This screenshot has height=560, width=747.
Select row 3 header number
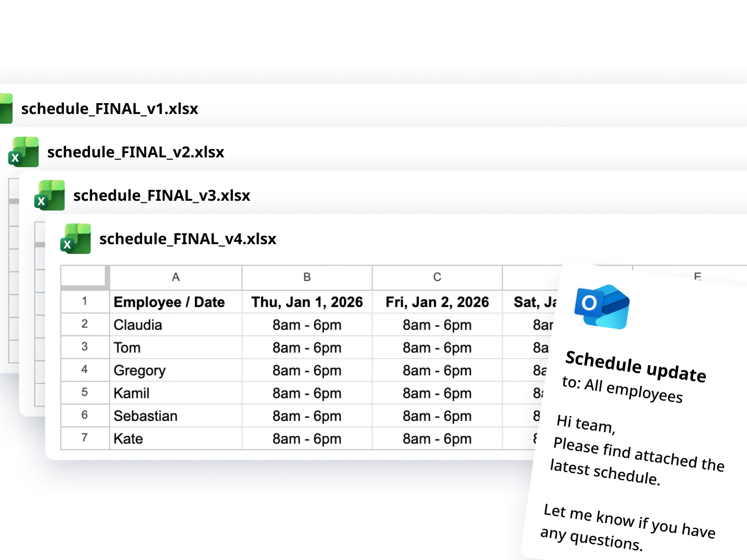click(85, 347)
